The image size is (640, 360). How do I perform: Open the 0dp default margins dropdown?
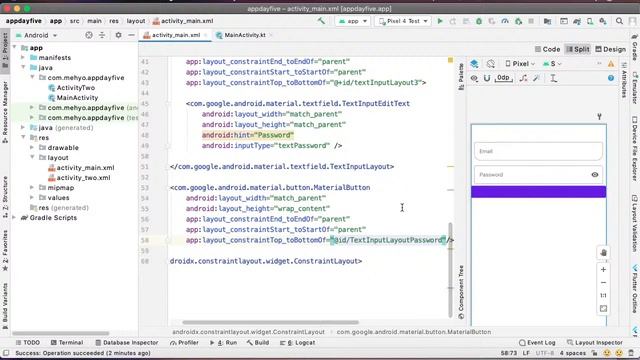tap(503, 78)
